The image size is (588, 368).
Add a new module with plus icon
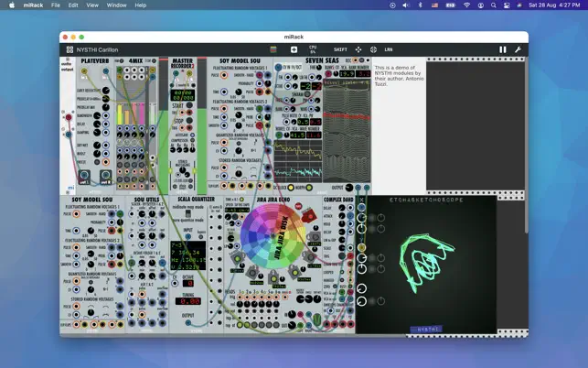pos(294,49)
